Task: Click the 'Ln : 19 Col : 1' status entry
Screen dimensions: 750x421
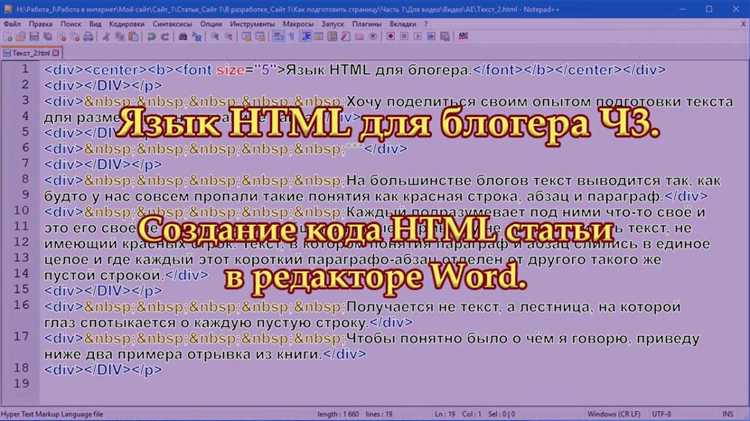Action: (x=458, y=414)
